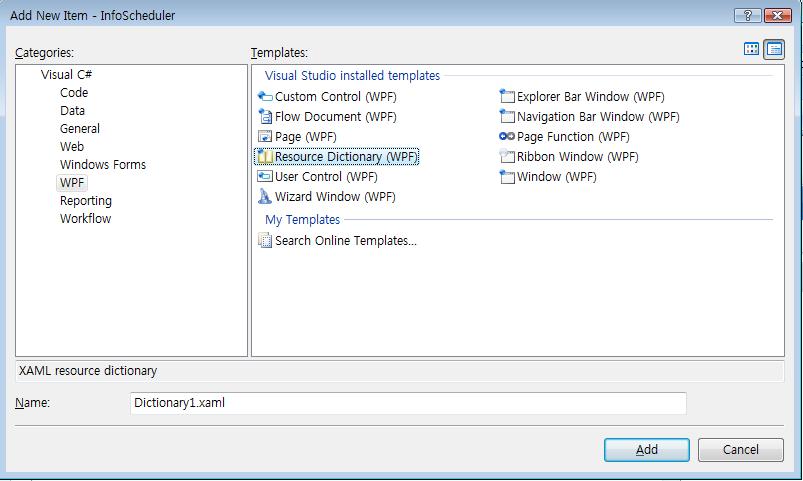Screen dimensions: 803x481
Task: Click the User Control (WPF) icon
Action: click(265, 176)
